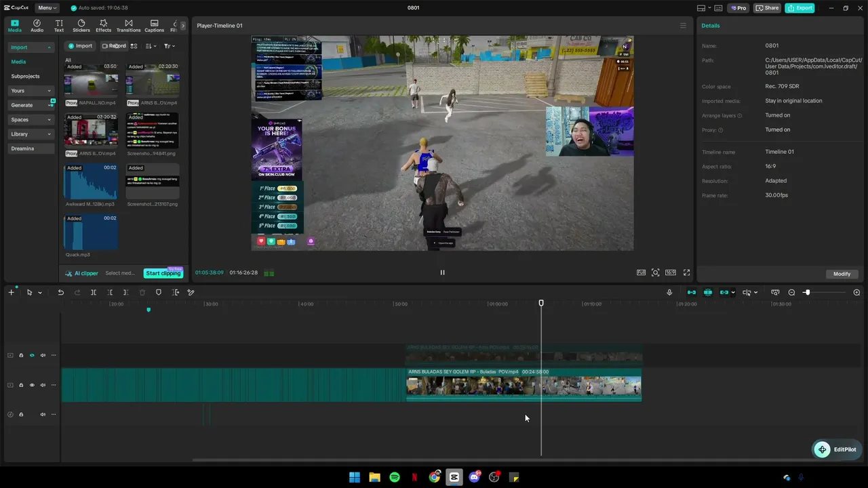Screen dimensions: 868x488
Task: Click the preview zoom scan icon
Action: click(x=655, y=272)
